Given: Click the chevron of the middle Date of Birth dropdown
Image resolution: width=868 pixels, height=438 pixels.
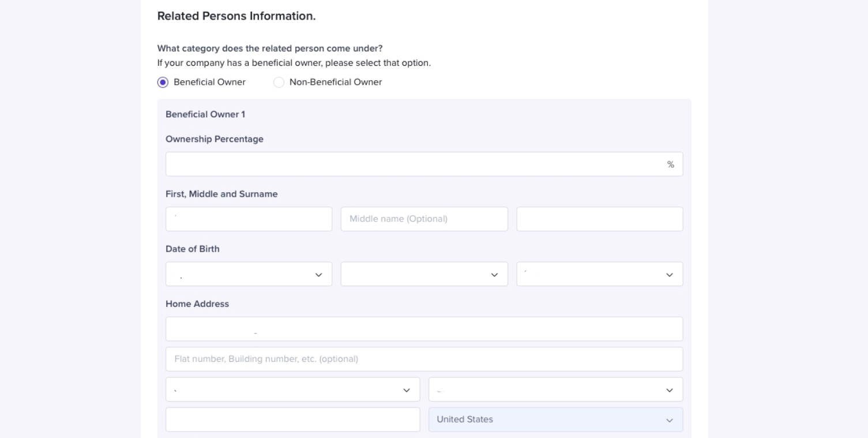Looking at the screenshot, I should click(x=494, y=275).
